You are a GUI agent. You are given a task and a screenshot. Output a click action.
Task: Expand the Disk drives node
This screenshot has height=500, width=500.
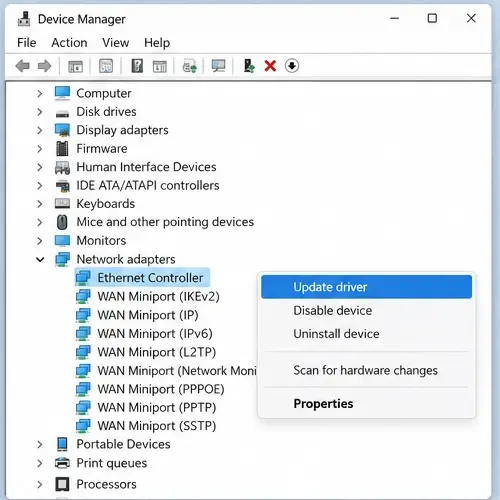pyautogui.click(x=40, y=112)
